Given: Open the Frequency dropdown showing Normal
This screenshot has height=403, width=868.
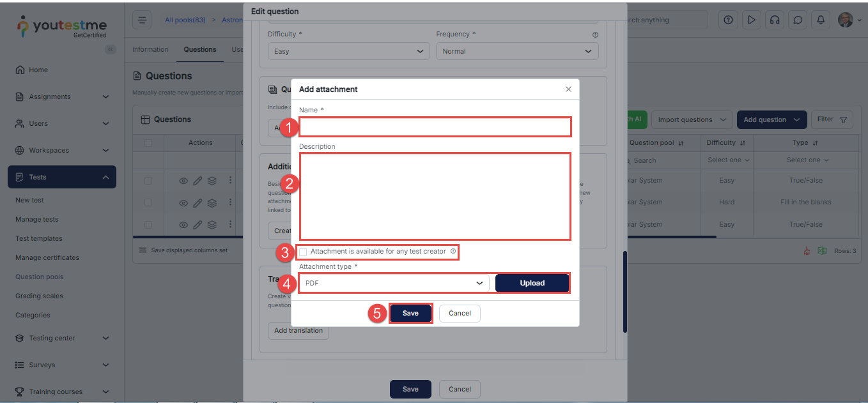Looking at the screenshot, I should click(517, 51).
